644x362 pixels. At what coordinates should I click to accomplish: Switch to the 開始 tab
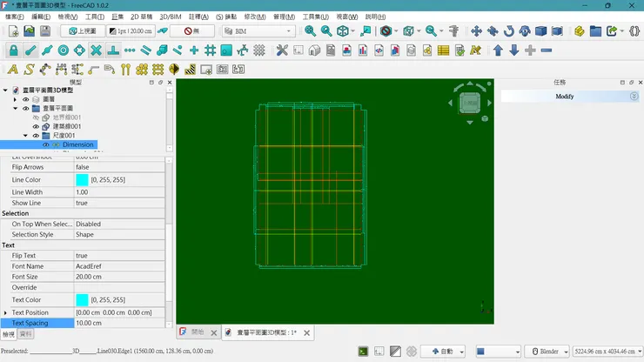click(197, 332)
